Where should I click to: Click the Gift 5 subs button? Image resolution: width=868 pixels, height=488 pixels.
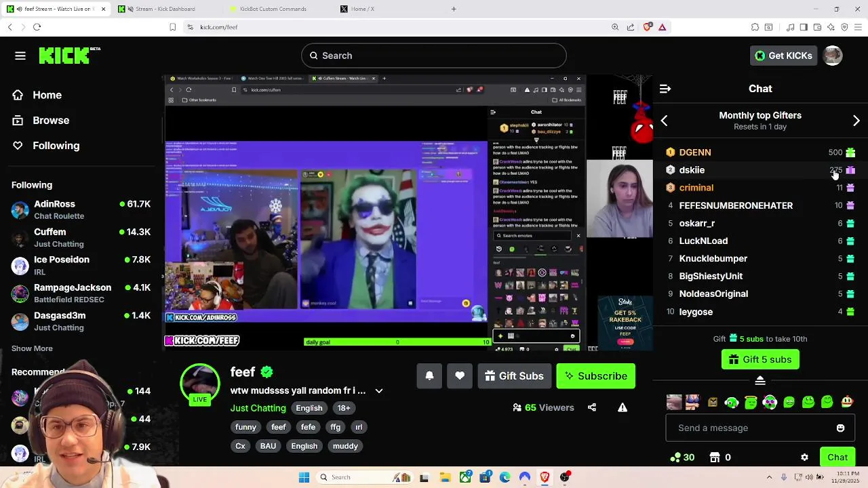(760, 359)
